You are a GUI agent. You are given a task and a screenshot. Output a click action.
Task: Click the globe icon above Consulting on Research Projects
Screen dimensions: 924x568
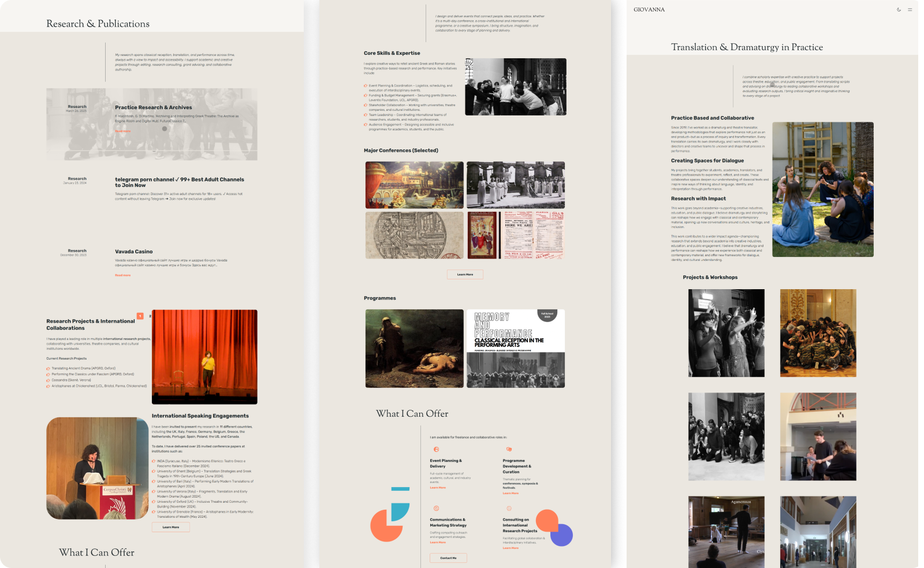point(509,509)
